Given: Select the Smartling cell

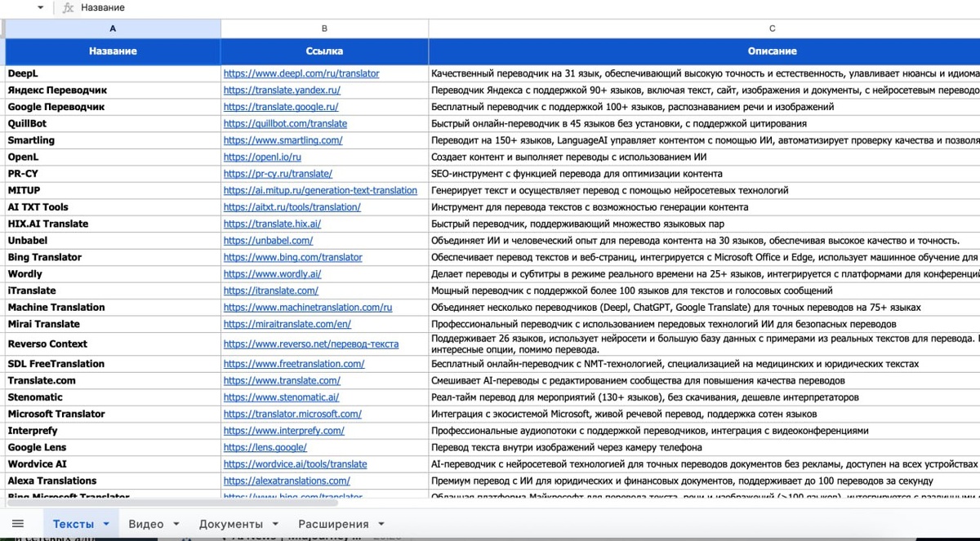Looking at the screenshot, I should tap(113, 140).
